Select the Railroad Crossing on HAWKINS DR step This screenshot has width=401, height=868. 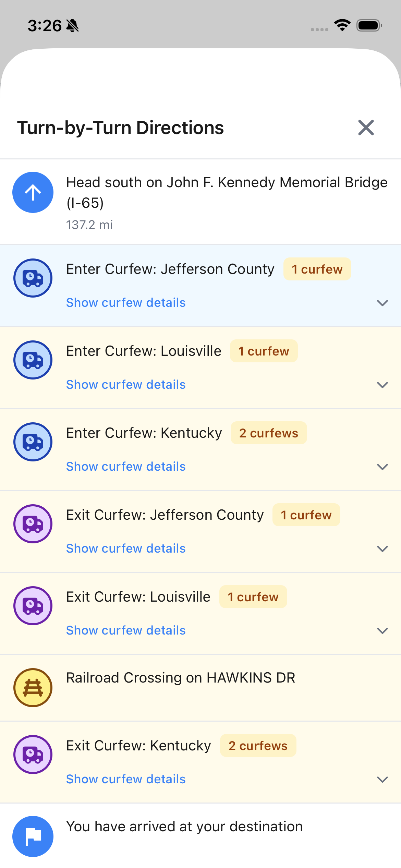tap(181, 678)
